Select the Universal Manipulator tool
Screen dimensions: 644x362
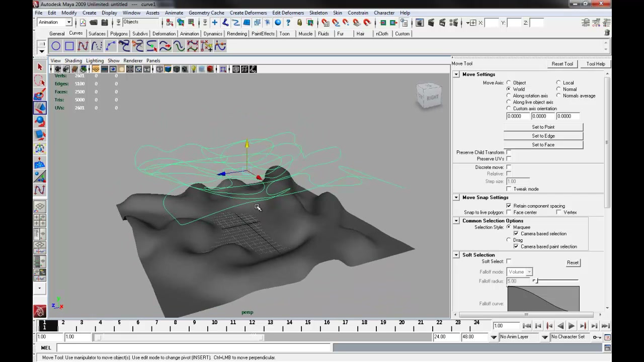coord(40,149)
